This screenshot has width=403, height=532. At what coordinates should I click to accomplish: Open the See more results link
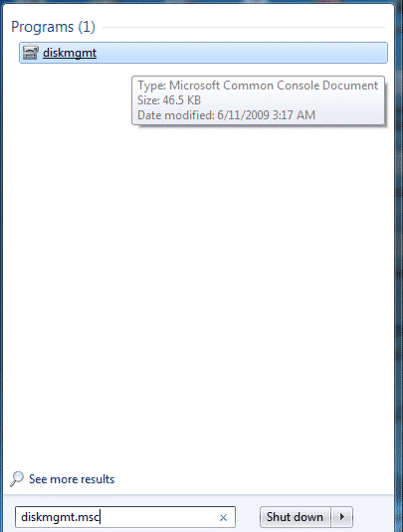pyautogui.click(x=72, y=479)
